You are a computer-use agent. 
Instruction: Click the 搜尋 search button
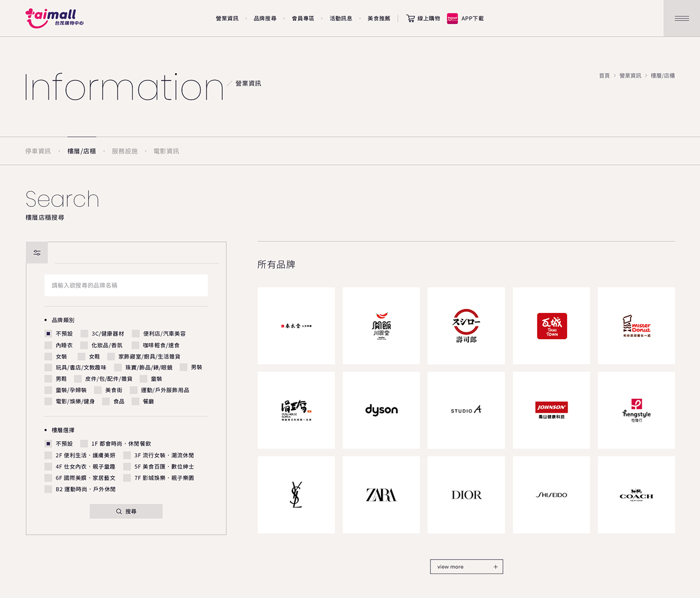pos(126,511)
